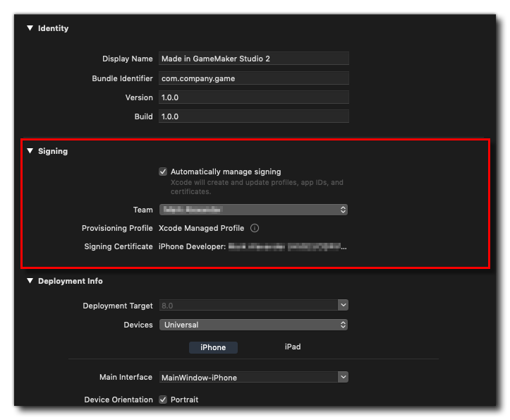
Task: Click the Build number field
Action: (253, 116)
